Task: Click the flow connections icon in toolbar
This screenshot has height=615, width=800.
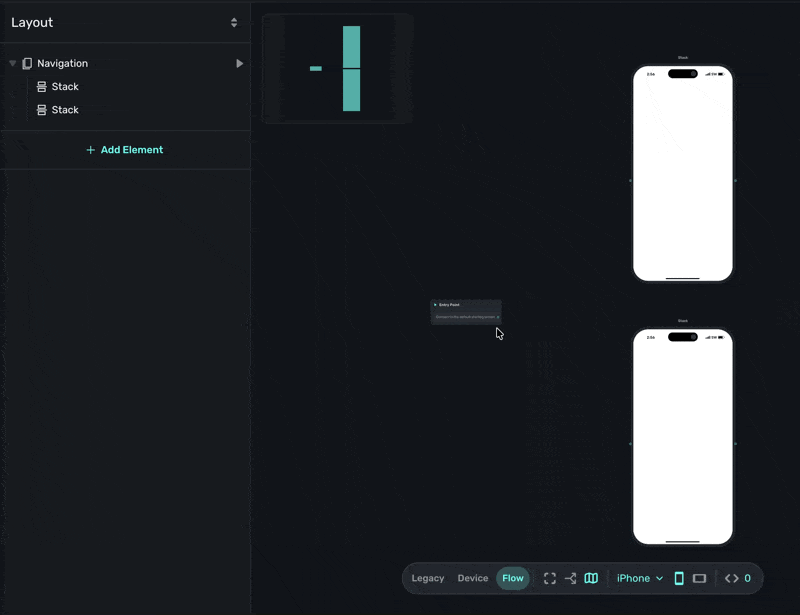Action: pyautogui.click(x=570, y=578)
